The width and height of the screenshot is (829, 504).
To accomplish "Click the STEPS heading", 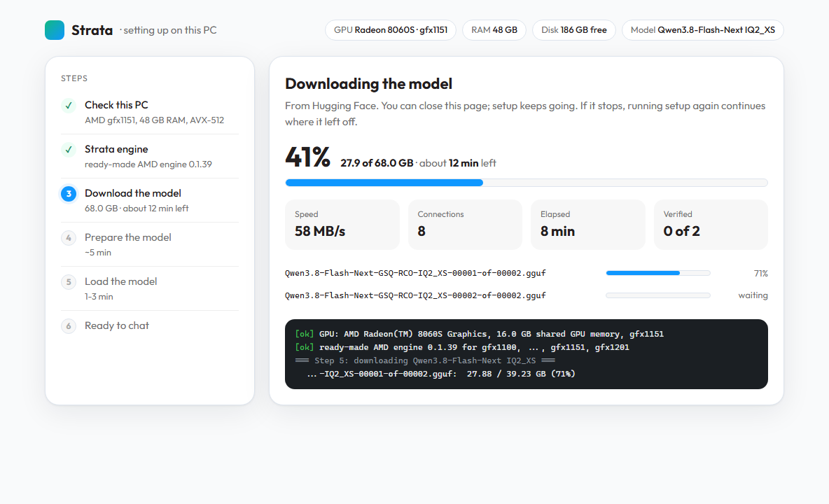I will [x=74, y=78].
